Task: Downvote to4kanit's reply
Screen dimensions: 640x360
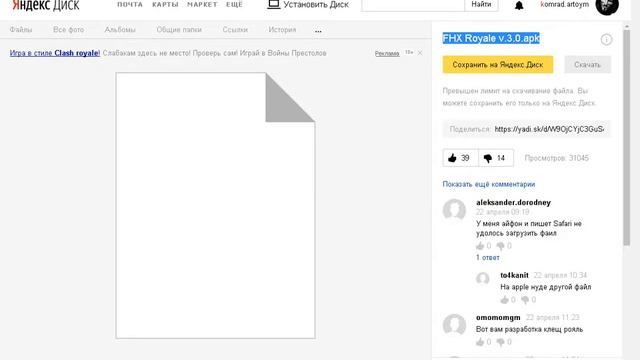Action: pos(525,300)
